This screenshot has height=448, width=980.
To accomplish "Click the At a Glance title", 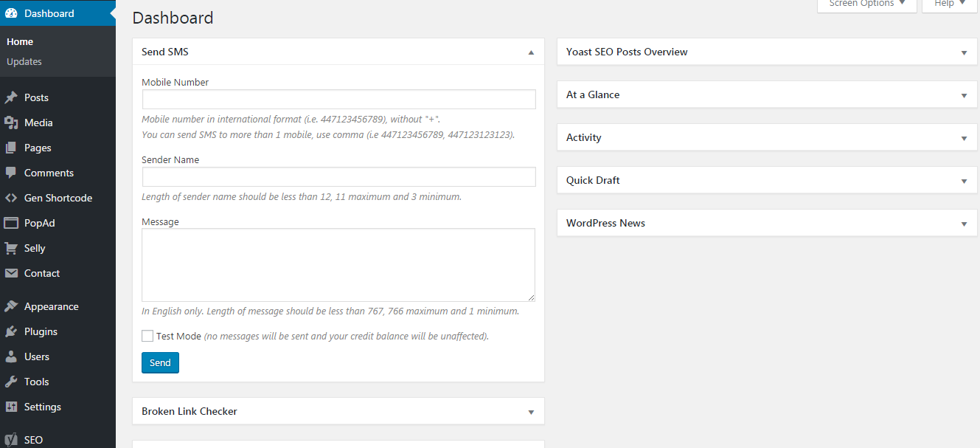I will click(593, 95).
